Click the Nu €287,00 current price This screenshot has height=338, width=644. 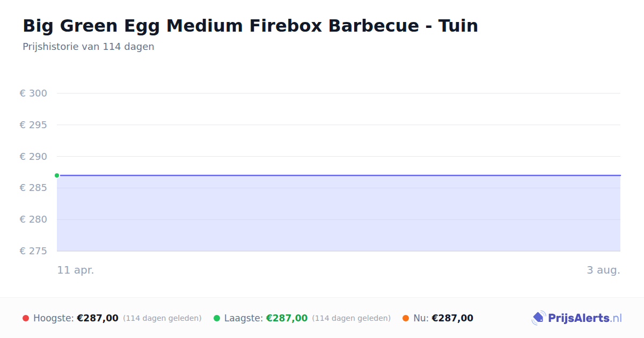452,318
